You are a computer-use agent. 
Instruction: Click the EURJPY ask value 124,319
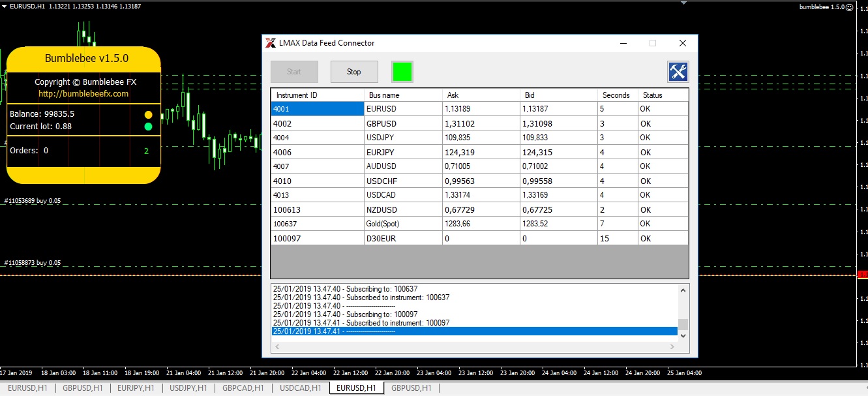point(481,152)
